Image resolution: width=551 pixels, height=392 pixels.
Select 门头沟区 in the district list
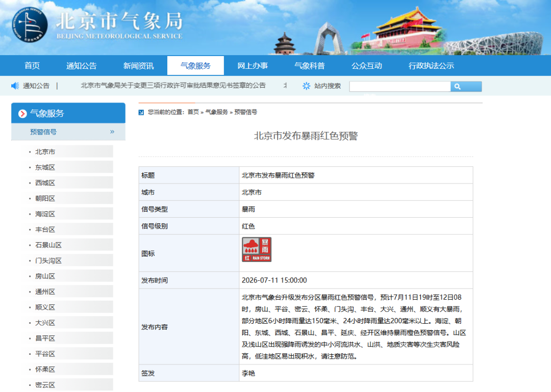pyautogui.click(x=48, y=260)
